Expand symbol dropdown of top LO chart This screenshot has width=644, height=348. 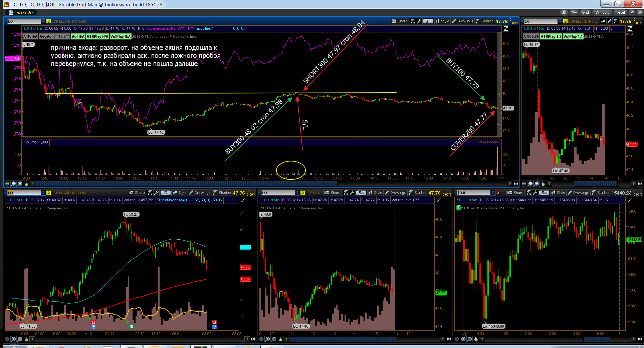click(43, 21)
